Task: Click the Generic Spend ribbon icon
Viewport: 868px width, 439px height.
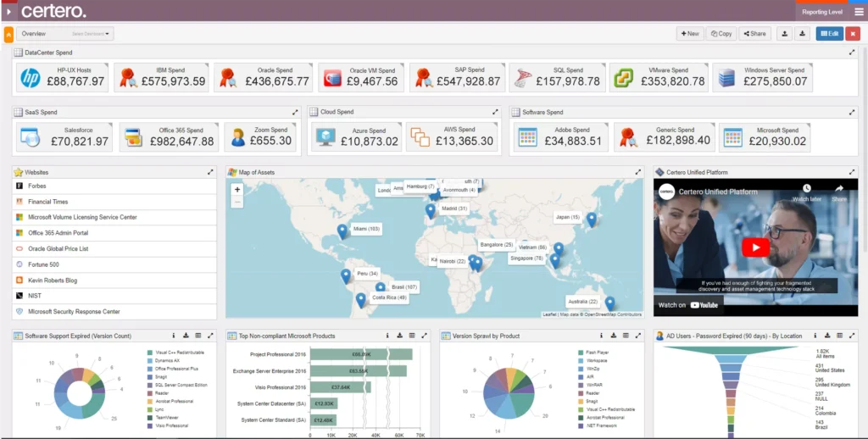Action: click(628, 137)
